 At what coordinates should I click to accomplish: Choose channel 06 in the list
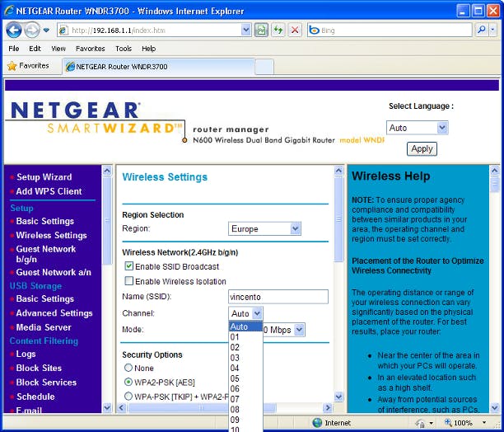pyautogui.click(x=245, y=388)
